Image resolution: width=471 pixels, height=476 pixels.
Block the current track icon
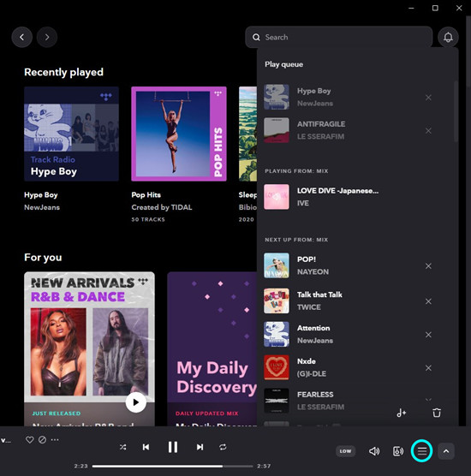click(43, 439)
